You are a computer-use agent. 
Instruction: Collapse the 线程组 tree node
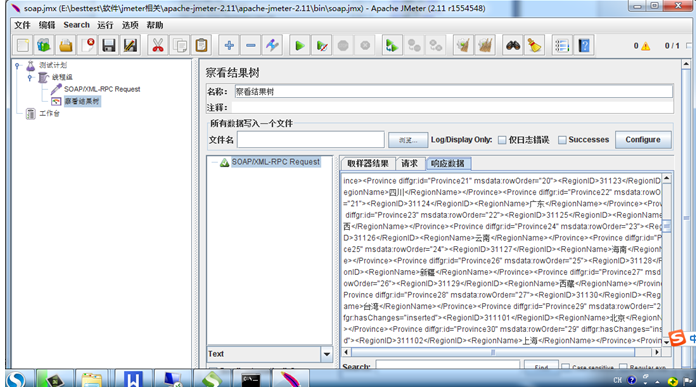tap(30, 78)
